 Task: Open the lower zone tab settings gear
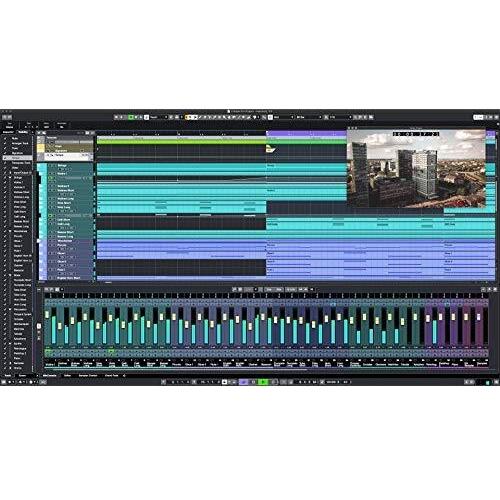pyautogui.click(x=124, y=375)
